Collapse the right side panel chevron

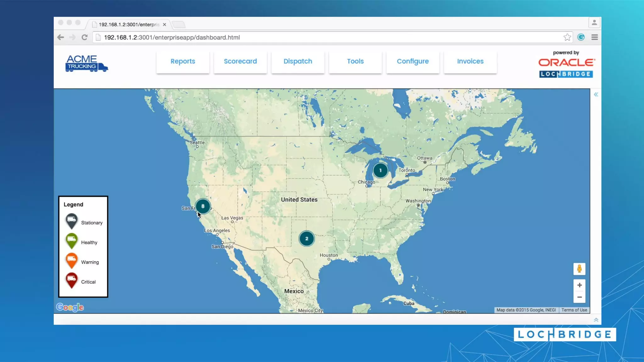[x=596, y=95]
